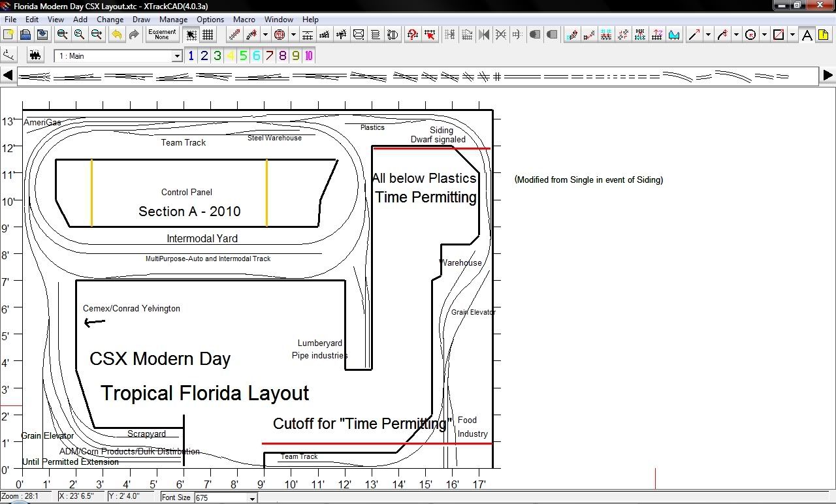Select the curved track tool
The width and height of the screenshot is (836, 504).
(x=251, y=35)
